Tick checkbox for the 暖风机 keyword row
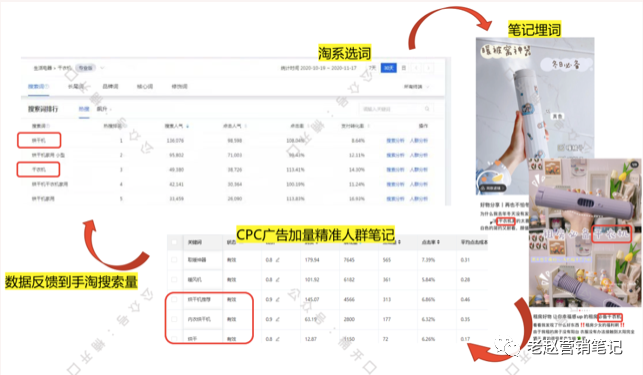Image resolution: width=643 pixels, height=375 pixels. pyautogui.click(x=174, y=279)
